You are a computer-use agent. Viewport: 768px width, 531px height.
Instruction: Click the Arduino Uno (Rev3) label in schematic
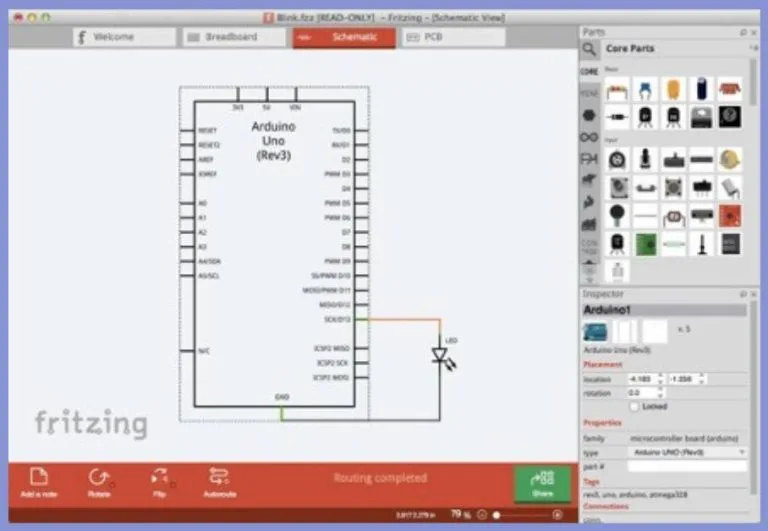(273, 141)
